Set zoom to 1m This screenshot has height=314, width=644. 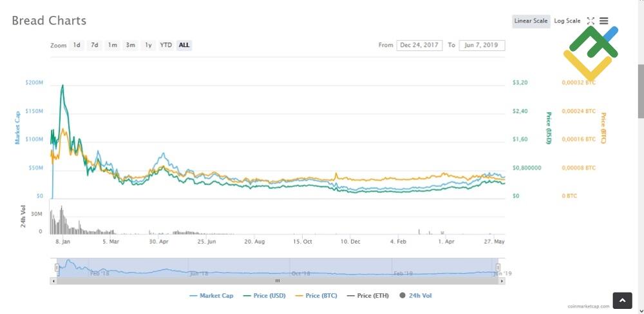[x=113, y=45]
